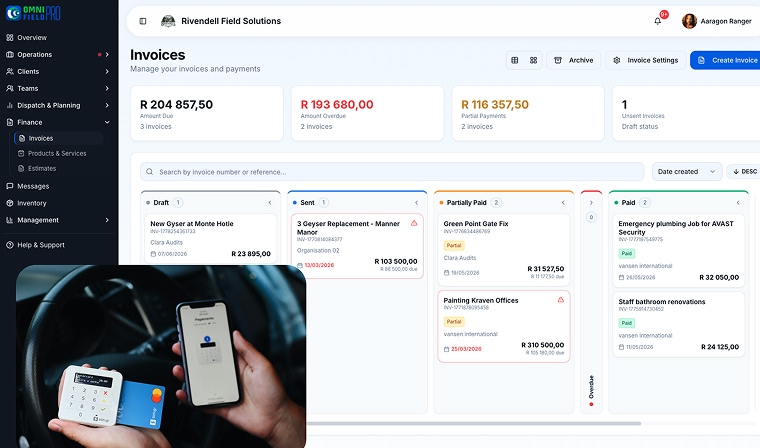The image size is (760, 448).
Task: Expand the Operations menu chevron
Action: click(107, 54)
